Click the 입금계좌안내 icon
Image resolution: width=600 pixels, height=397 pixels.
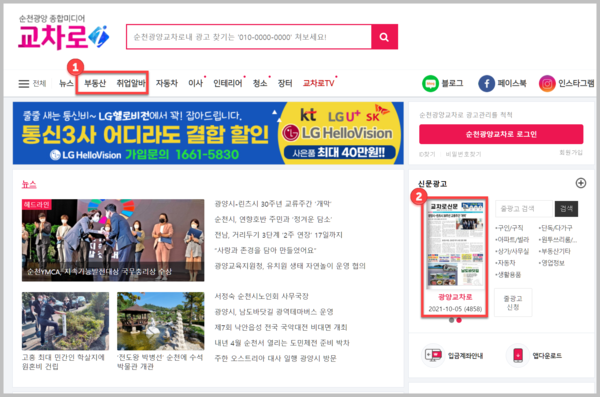pos(433,355)
